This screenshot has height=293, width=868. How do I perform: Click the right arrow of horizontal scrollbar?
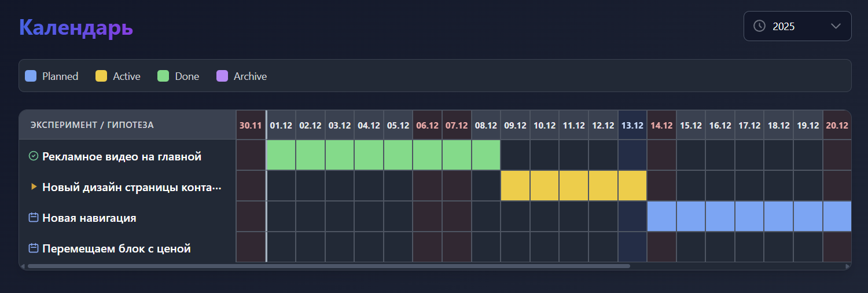coord(848,266)
